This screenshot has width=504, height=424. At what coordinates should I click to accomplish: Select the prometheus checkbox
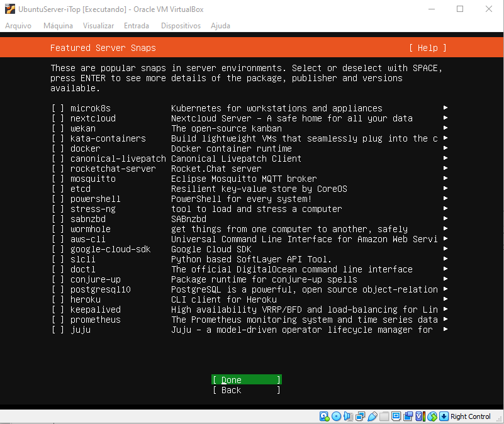[57, 320]
